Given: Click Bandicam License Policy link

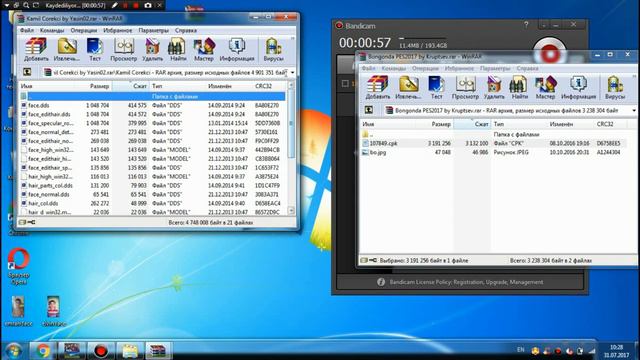Looking at the screenshot, I should (x=466, y=282).
